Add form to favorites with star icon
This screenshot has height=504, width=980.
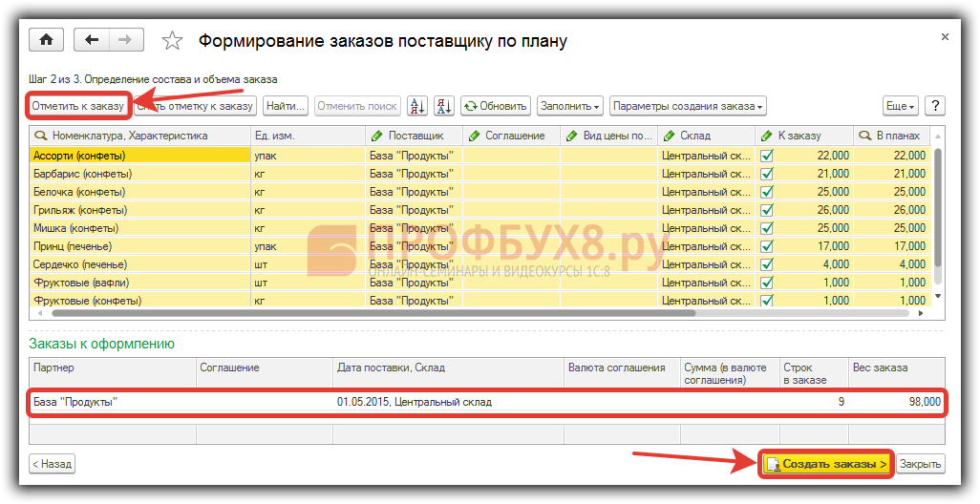tap(172, 40)
